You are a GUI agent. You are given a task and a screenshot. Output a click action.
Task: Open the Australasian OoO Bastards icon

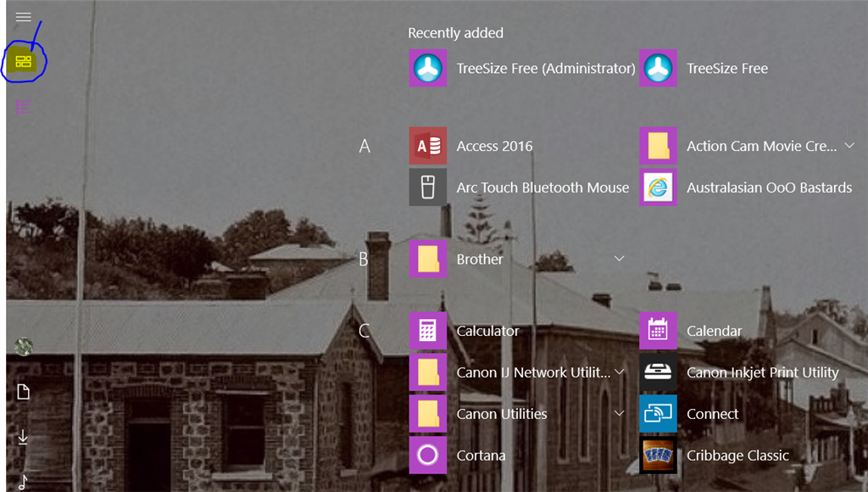point(658,187)
